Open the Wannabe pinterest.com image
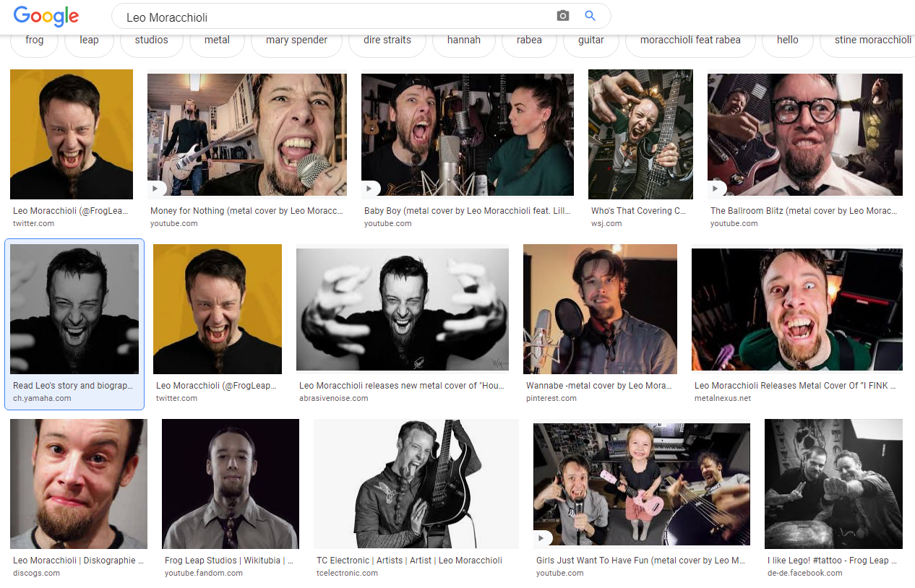The width and height of the screenshot is (915, 588). (x=600, y=309)
